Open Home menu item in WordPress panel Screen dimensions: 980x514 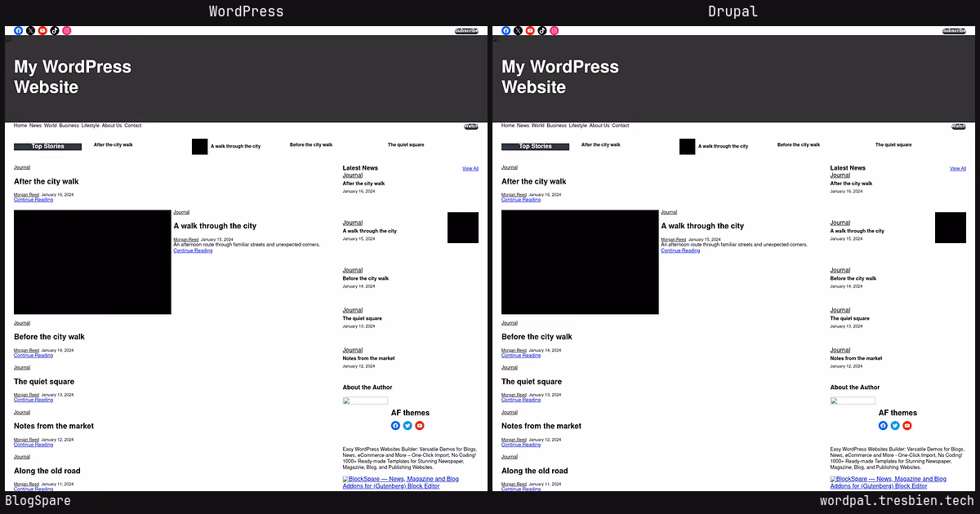[x=20, y=126]
